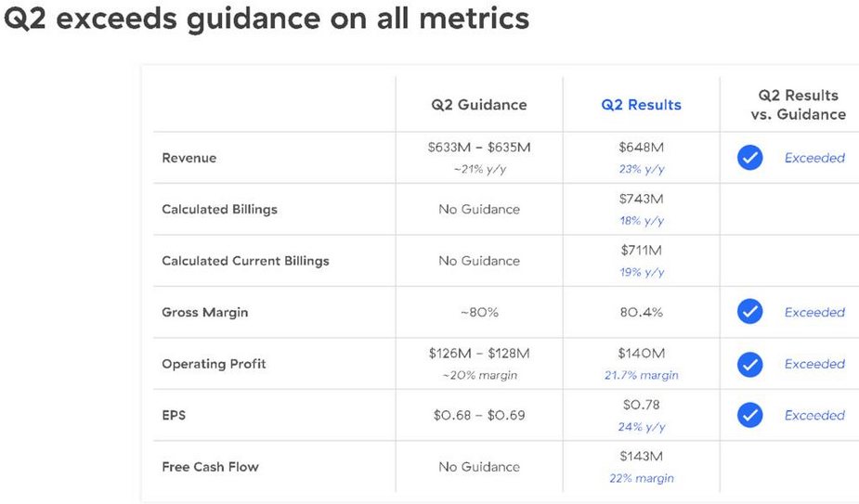
Task: Click the $143M free cash flow value
Action: (641, 456)
